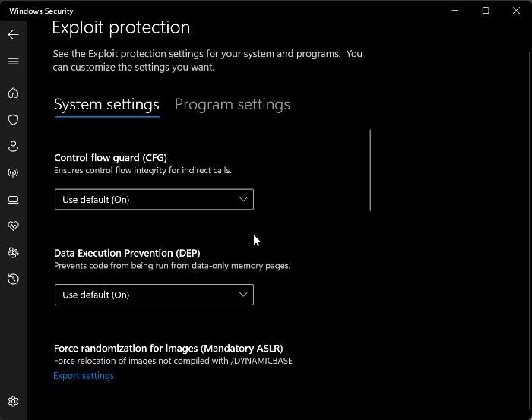This screenshot has height=420, width=532.
Task: Expand the Control flow guard dropdown
Action: (x=154, y=200)
